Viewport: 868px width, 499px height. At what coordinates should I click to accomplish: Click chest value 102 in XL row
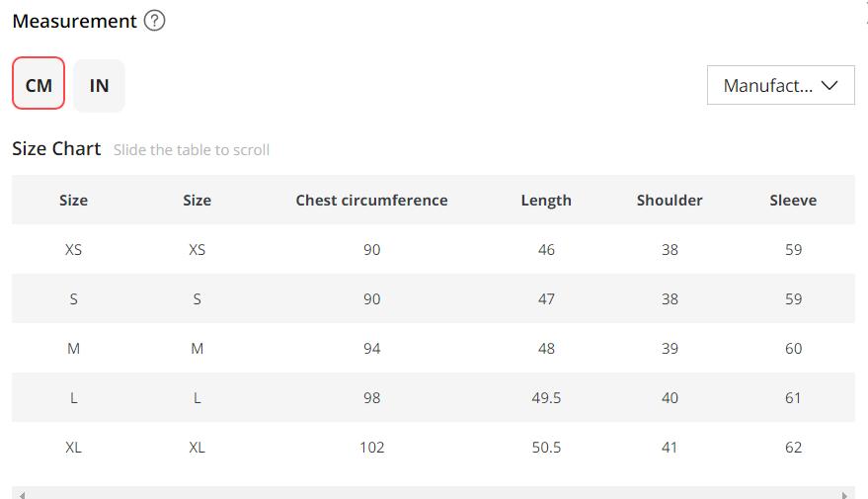tap(371, 448)
